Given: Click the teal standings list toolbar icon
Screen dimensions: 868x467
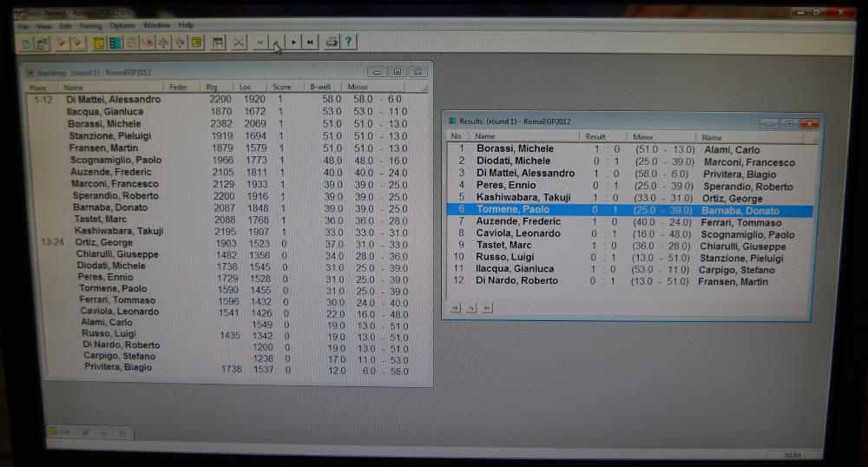Looking at the screenshot, I should point(115,43).
